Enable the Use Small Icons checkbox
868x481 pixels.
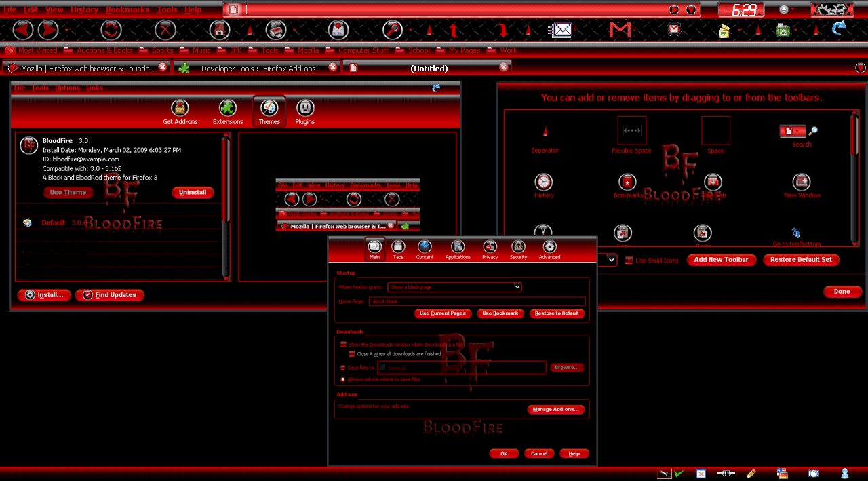(x=628, y=260)
